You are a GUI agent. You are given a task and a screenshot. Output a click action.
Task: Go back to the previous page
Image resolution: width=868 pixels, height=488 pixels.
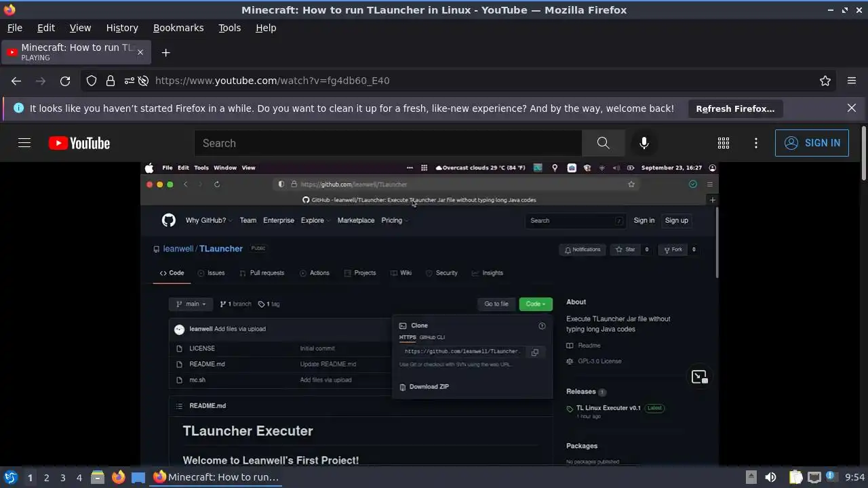[16, 81]
